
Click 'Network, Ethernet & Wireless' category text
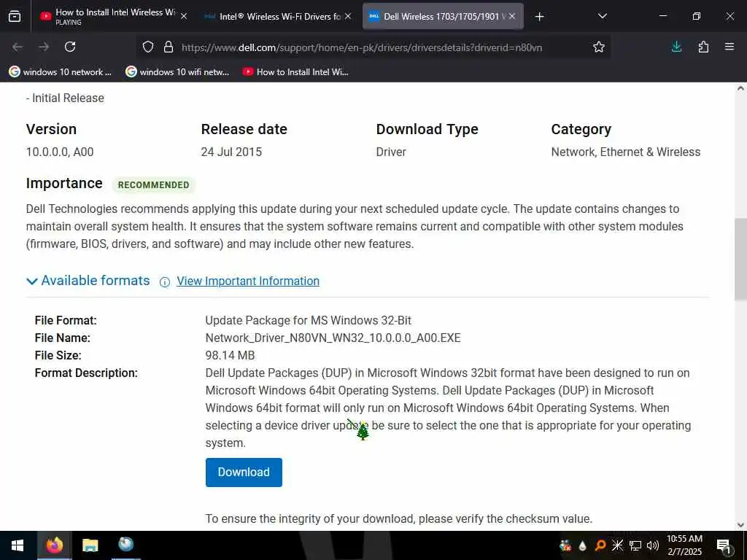pyautogui.click(x=625, y=152)
